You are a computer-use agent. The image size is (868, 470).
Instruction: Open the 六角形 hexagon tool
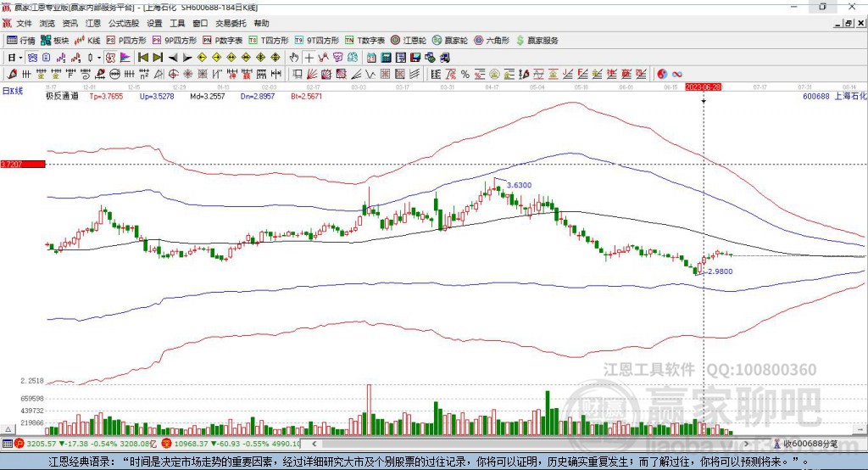[492, 41]
